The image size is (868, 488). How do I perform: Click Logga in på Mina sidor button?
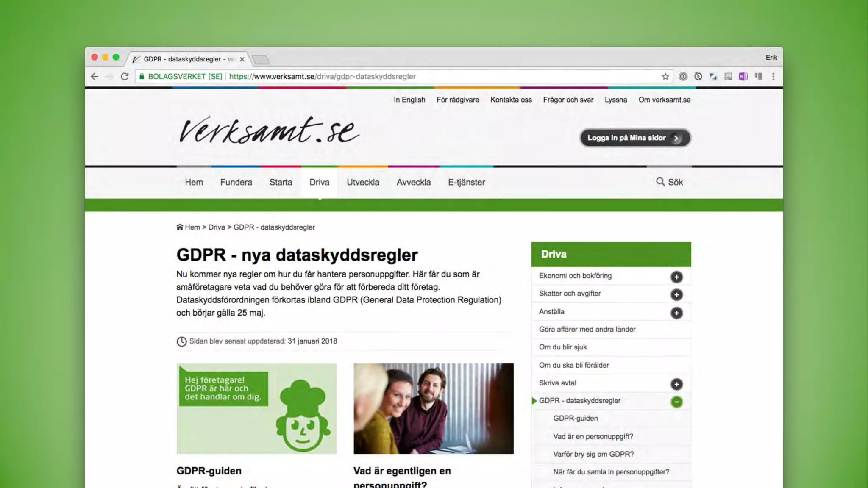[x=635, y=138]
